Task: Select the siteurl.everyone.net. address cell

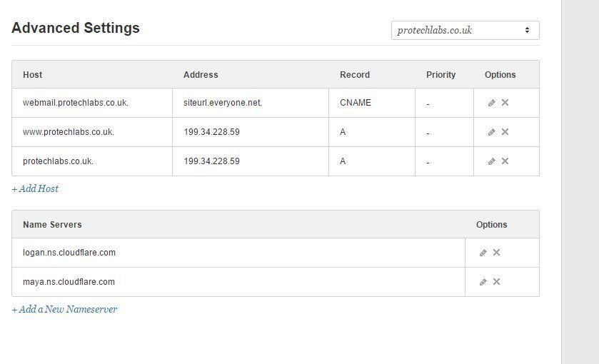Action: (251, 103)
